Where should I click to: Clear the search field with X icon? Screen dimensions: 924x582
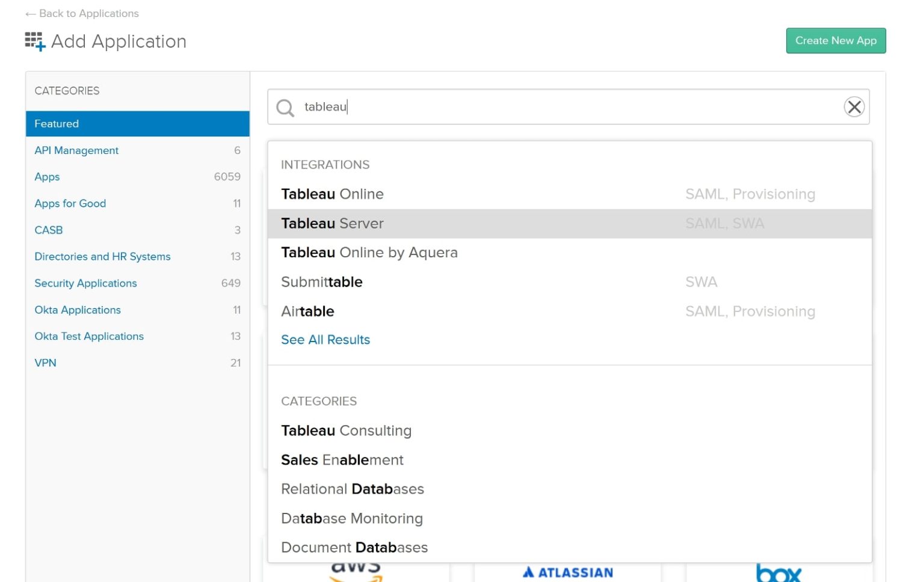pos(854,107)
